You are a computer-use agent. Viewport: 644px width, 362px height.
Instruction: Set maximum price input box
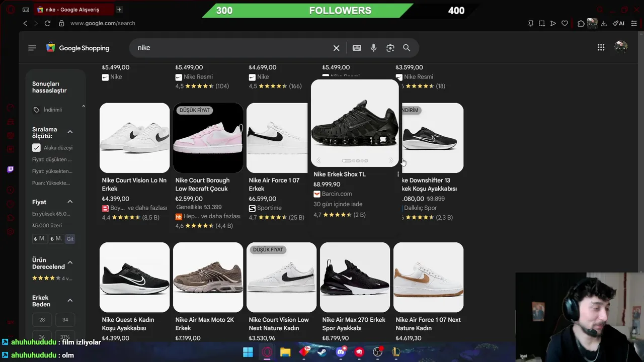56,239
